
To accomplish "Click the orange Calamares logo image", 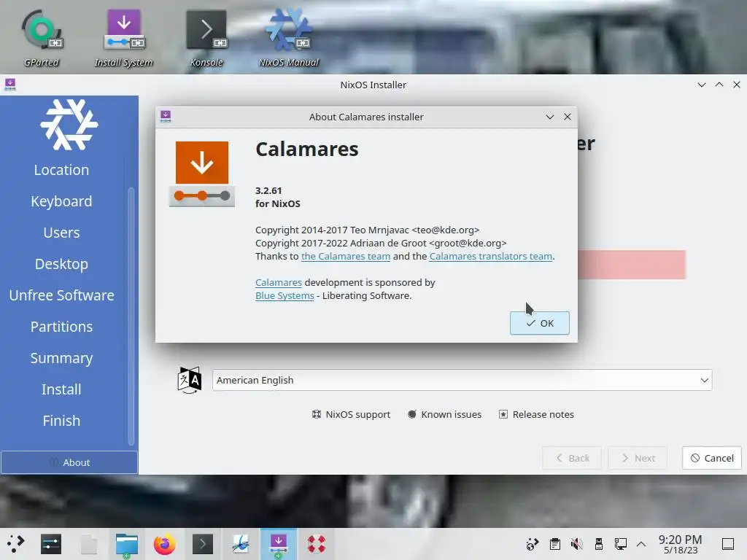I will point(202,174).
